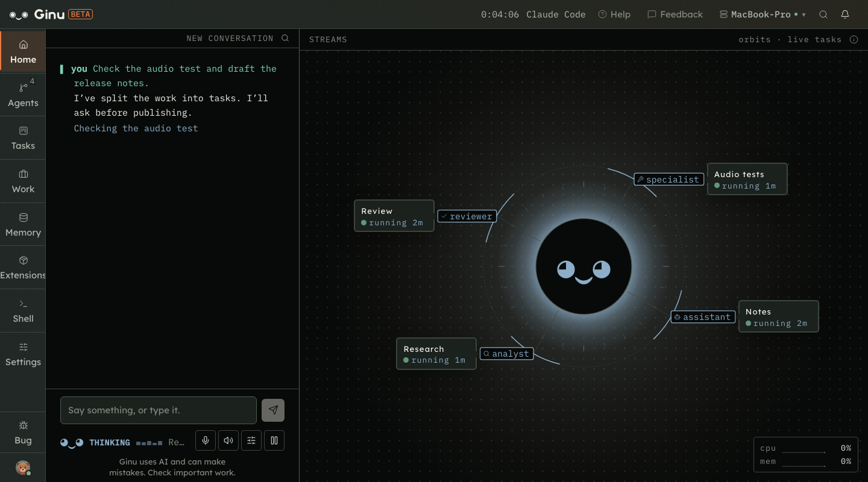Click the mem usage meter
868x482 pixels.
pyautogui.click(x=805, y=462)
